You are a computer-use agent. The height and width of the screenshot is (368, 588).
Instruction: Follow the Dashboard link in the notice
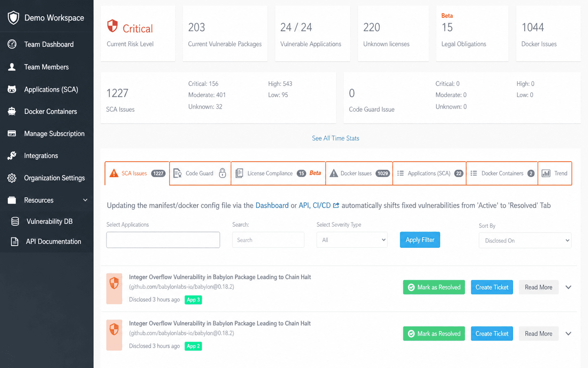pos(272,205)
